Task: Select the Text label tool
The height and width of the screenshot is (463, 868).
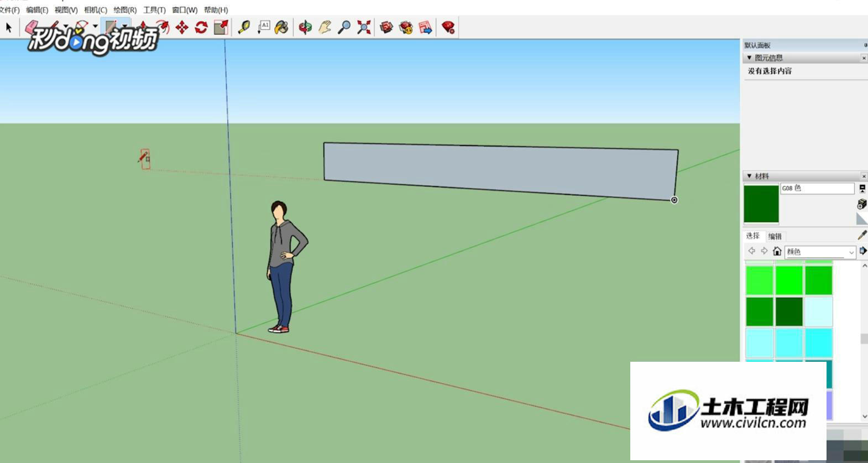Action: coord(264,27)
